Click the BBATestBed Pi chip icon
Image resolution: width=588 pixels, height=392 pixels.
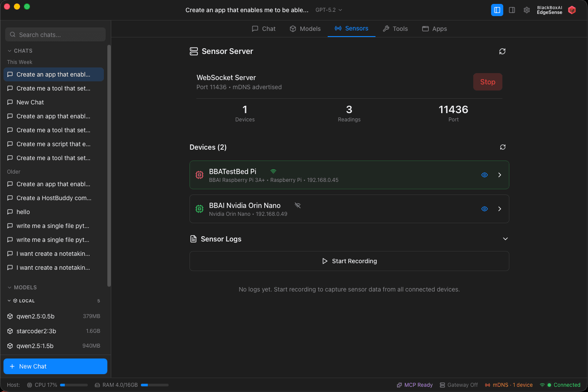199,175
